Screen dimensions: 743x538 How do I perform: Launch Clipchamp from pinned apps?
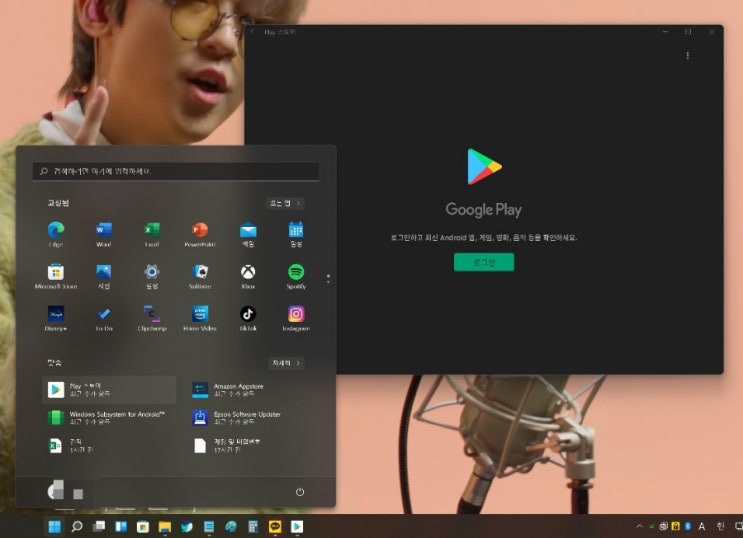(152, 318)
